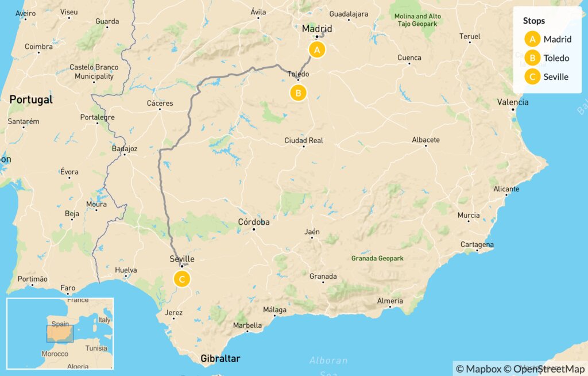Click the Valencia city dot

pyautogui.click(x=513, y=109)
